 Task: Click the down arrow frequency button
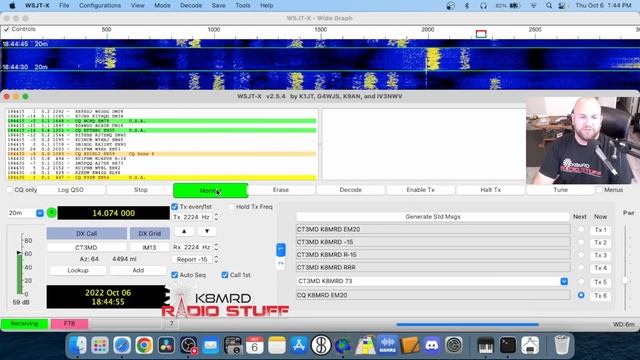pos(207,231)
